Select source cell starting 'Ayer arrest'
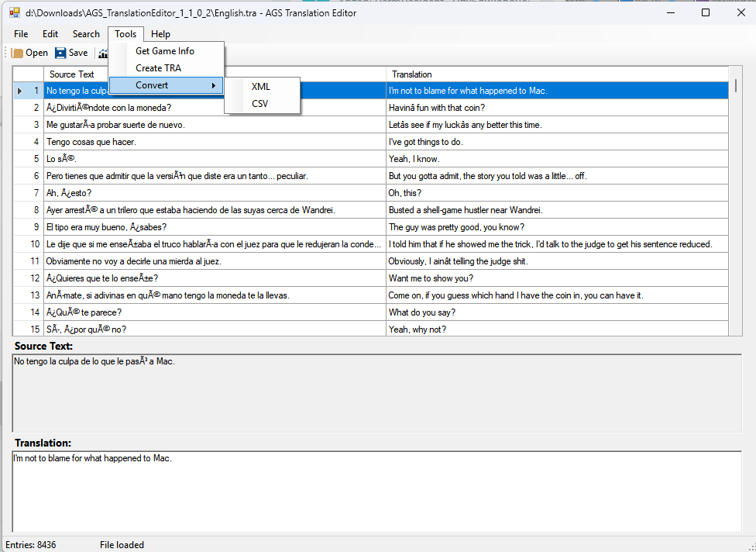Viewport: 756px width, 552px height. click(215, 210)
